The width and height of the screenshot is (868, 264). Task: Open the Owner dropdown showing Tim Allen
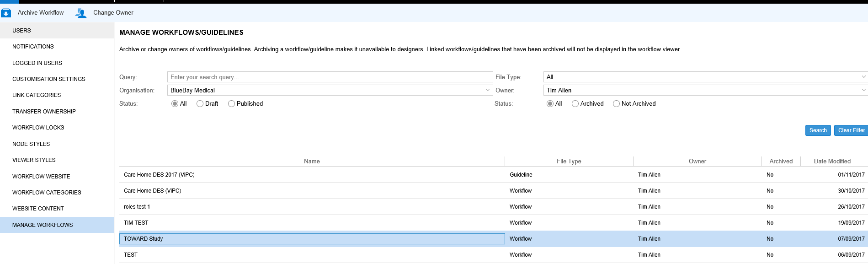tap(704, 90)
